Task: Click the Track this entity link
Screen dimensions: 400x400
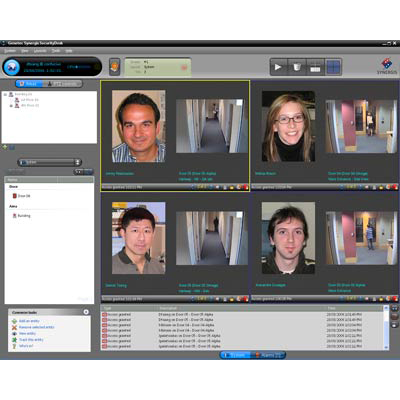Action: pyautogui.click(x=31, y=340)
